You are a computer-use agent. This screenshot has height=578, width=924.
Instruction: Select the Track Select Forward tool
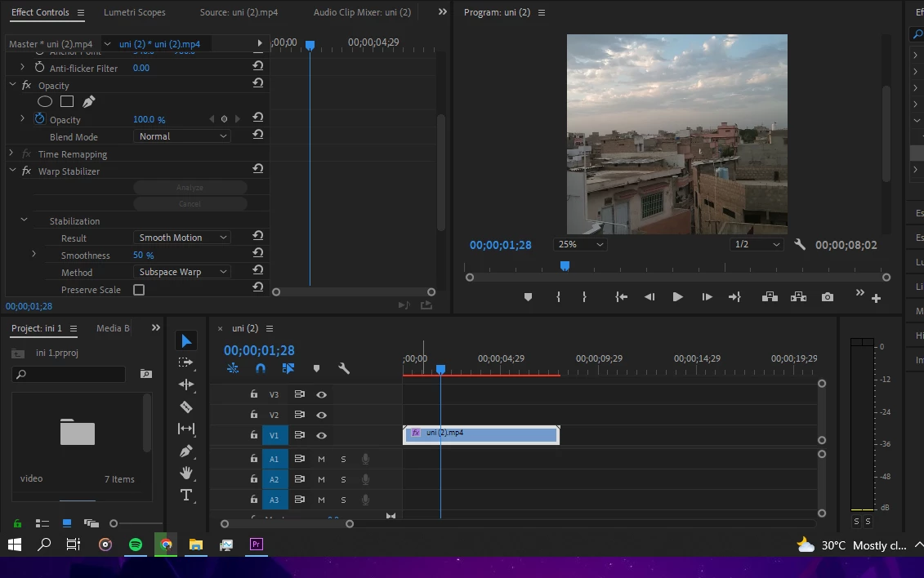coord(186,362)
